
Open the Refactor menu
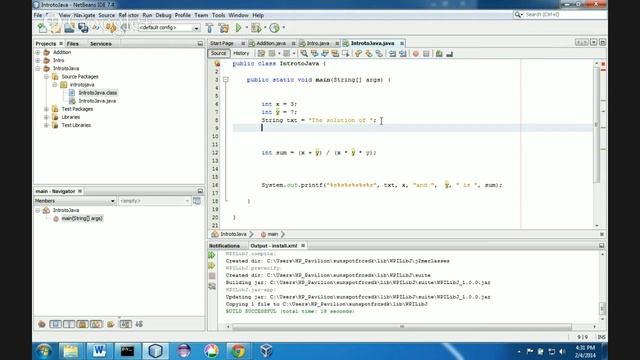(x=129, y=15)
